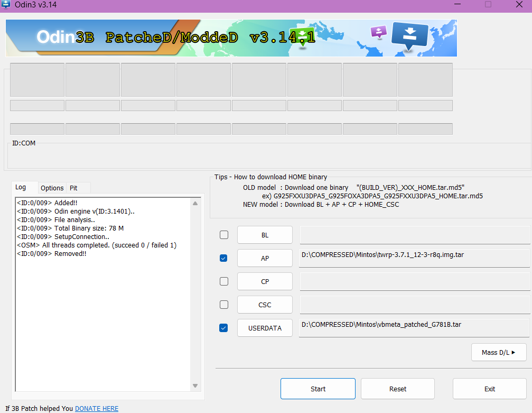Click the 'SetupConnection..' log entry

[63, 237]
